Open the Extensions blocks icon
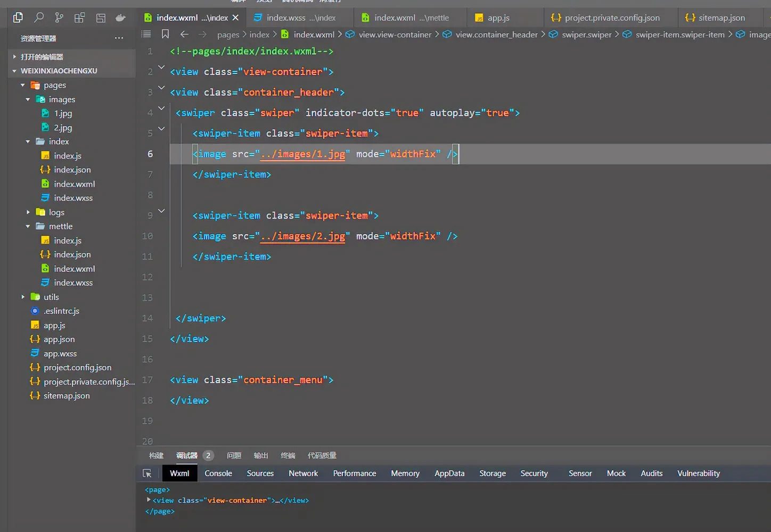This screenshot has height=532, width=771. click(79, 18)
